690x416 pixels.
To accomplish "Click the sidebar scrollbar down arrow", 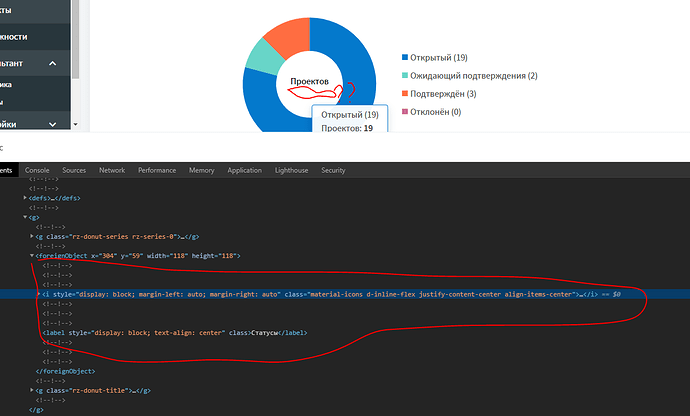I will 75,125.
